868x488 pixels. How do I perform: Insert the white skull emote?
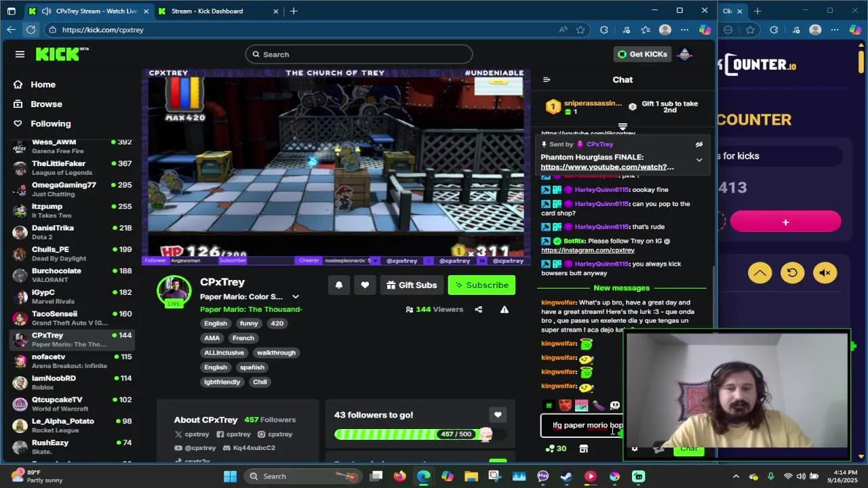click(614, 405)
